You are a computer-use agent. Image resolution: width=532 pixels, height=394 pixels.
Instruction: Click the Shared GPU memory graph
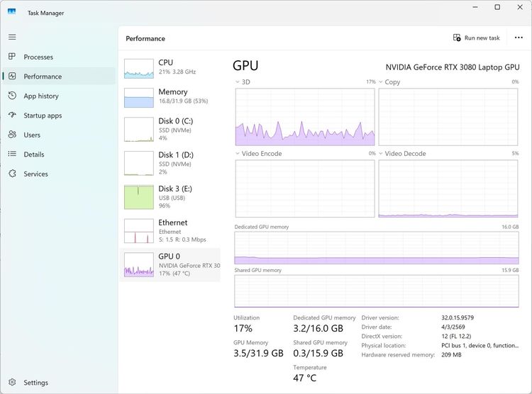pos(377,291)
